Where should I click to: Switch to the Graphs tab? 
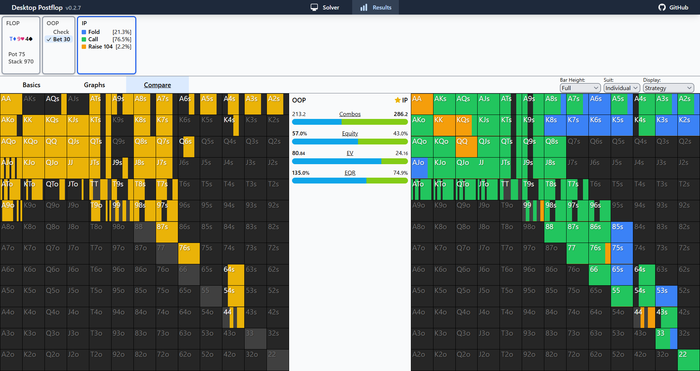click(94, 85)
